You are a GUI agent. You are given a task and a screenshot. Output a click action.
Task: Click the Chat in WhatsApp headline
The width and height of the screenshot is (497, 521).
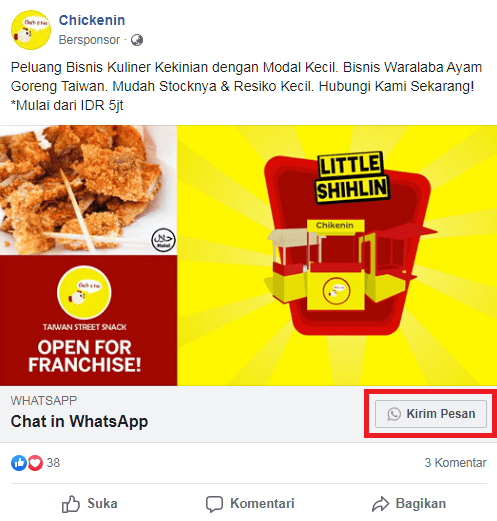tap(79, 421)
